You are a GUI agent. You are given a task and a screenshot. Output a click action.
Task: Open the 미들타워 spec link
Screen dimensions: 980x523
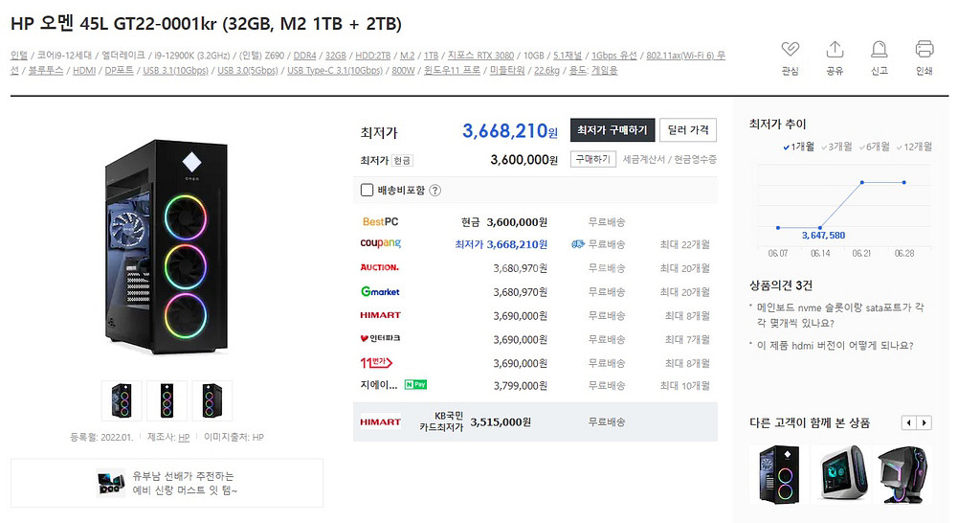[507, 71]
